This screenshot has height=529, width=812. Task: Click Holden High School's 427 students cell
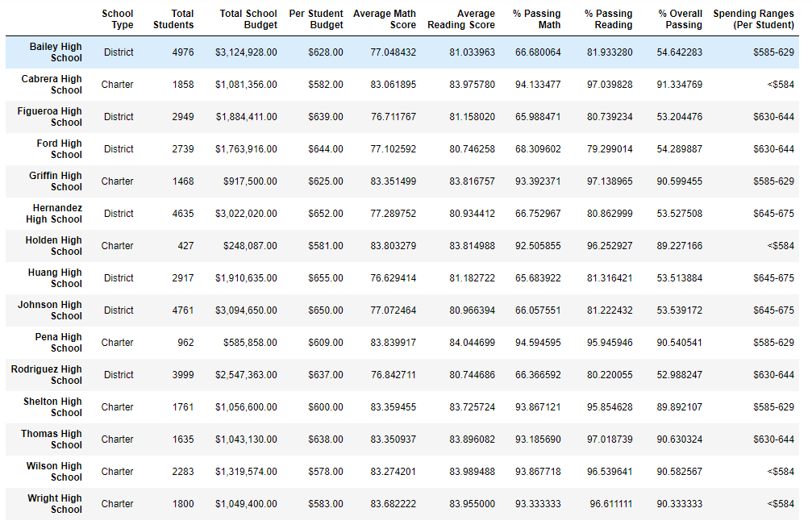(186, 246)
